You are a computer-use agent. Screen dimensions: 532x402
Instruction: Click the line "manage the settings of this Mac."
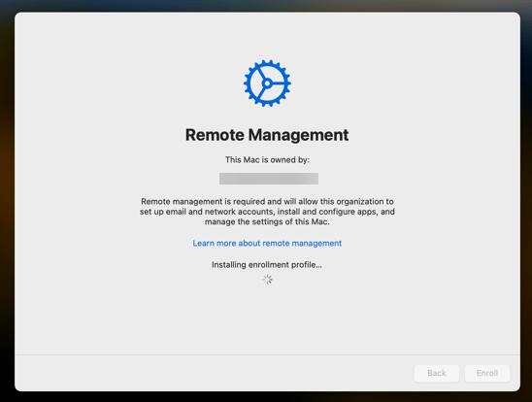(x=267, y=221)
